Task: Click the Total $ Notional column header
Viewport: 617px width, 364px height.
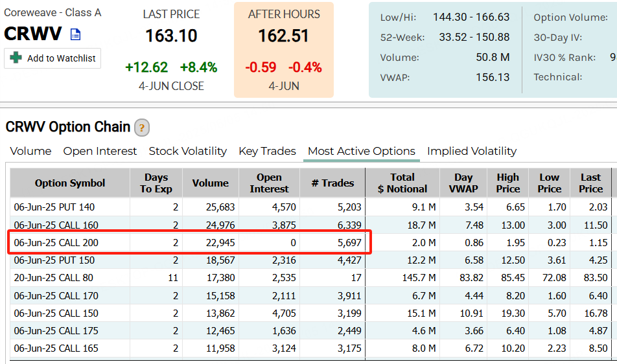Action: (402, 183)
